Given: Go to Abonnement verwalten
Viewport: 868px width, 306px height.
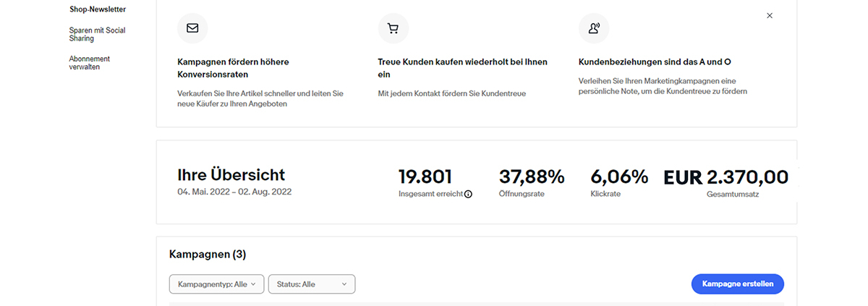Looking at the screenshot, I should pos(90,63).
